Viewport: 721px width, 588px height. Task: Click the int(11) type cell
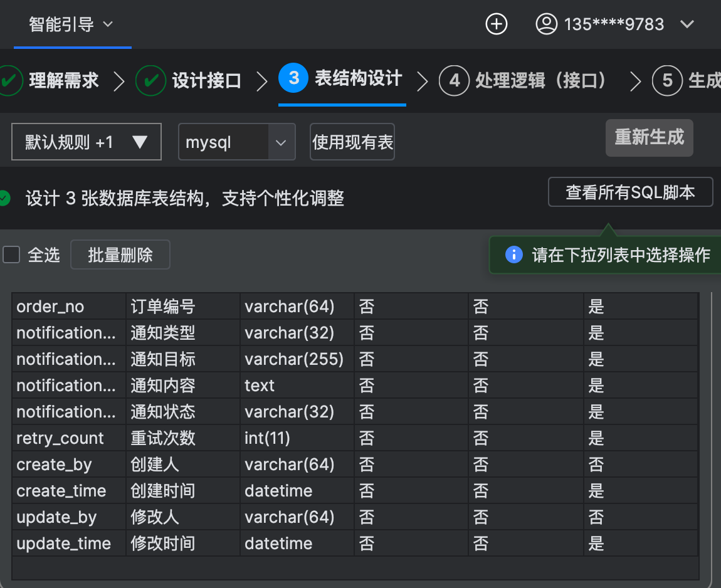coord(297,438)
